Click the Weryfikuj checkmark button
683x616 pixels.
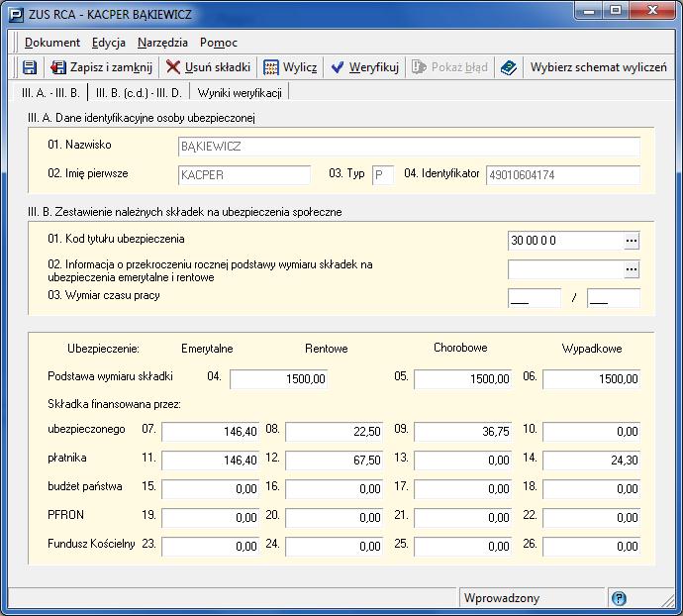[x=364, y=67]
